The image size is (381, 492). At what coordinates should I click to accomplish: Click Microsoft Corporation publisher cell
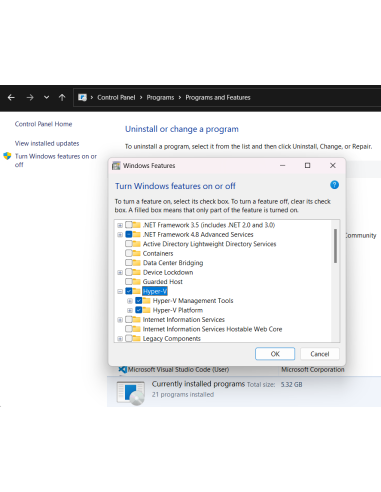313,370
